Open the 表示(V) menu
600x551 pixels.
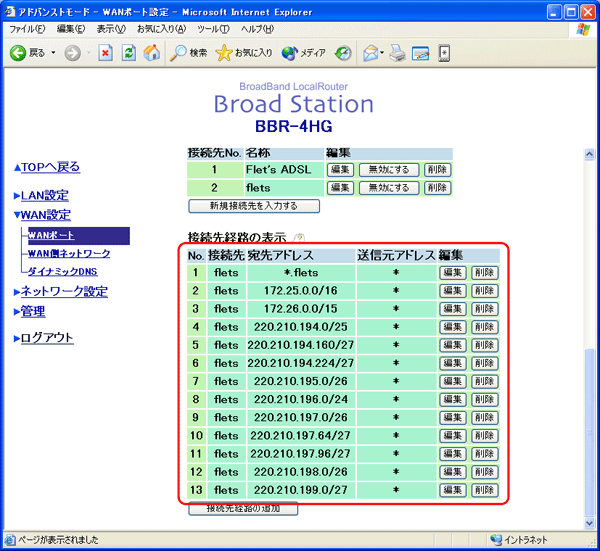(x=111, y=29)
